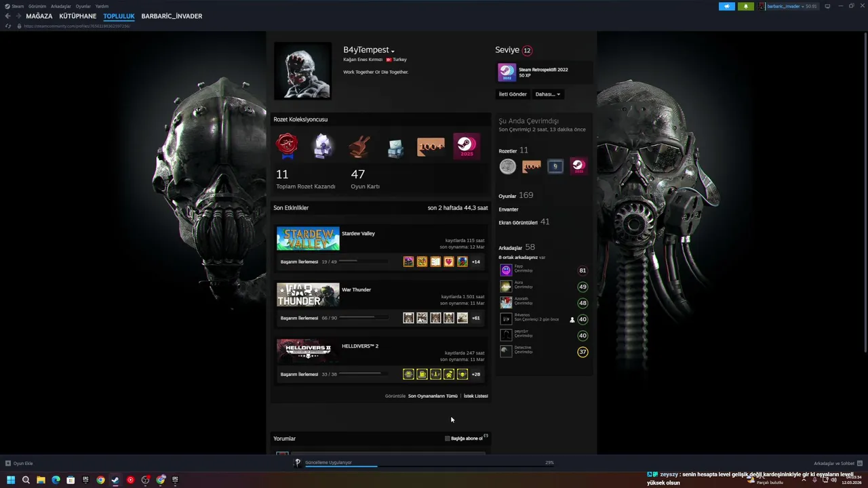This screenshot has width=868, height=488.
Task: Open the red wax seal badge
Action: point(287,146)
